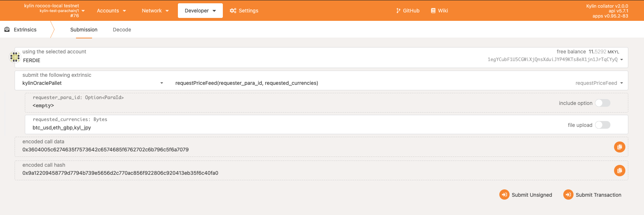
Task: Click the 'requested_currencies: Bytes' label
Action: click(x=70, y=120)
